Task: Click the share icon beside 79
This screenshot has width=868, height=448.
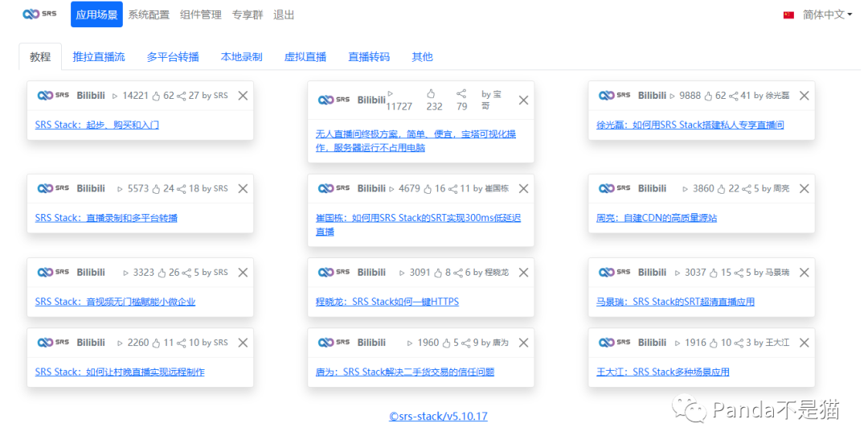Action: pos(461,93)
